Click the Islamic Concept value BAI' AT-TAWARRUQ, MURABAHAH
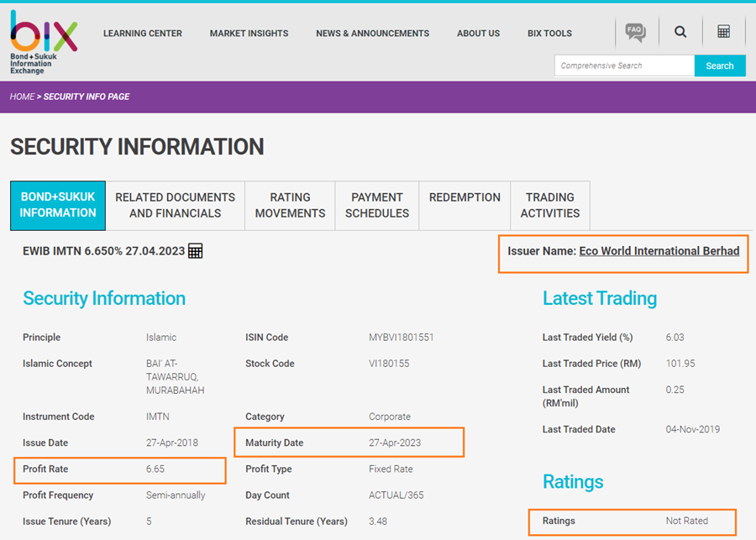This screenshot has width=756, height=540. (175, 377)
